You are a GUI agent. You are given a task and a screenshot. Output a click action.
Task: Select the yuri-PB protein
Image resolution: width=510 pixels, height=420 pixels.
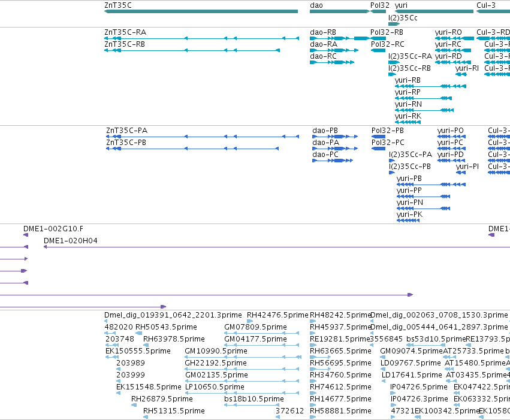tap(431, 185)
